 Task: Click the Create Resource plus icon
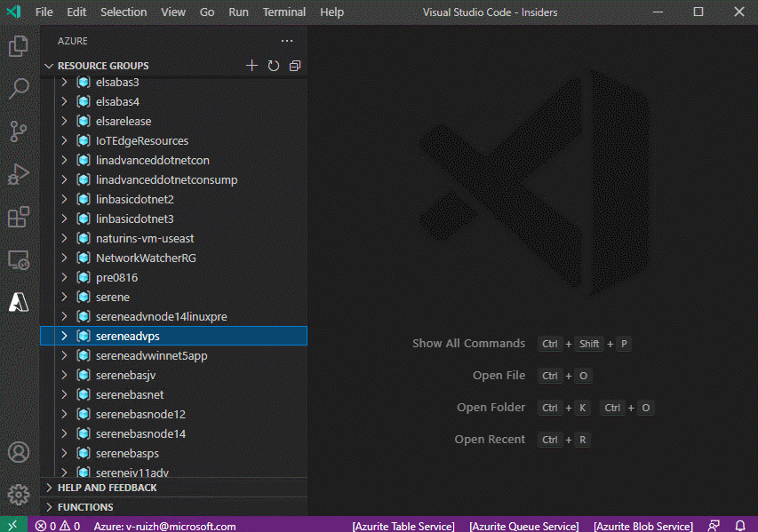(251, 66)
